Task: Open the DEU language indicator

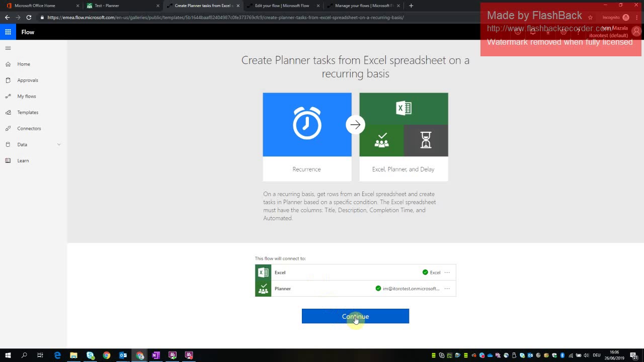Action: [x=597, y=355]
